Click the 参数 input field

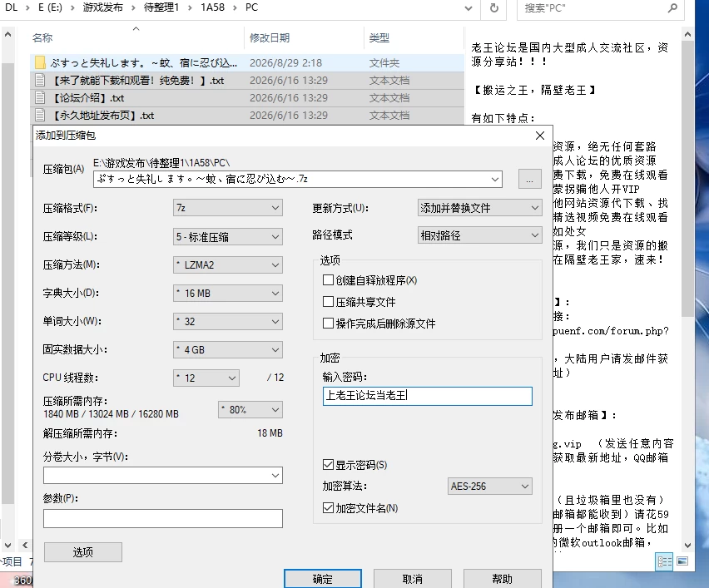(163, 518)
